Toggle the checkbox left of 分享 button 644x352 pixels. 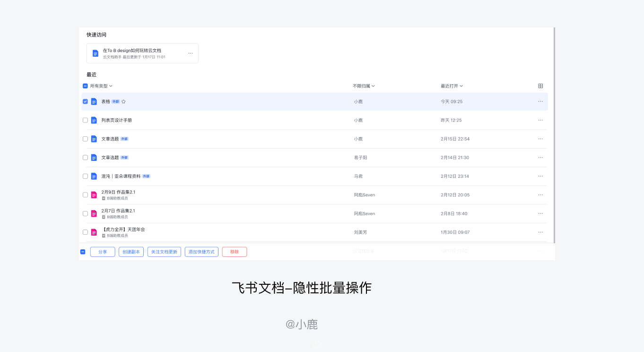point(83,252)
